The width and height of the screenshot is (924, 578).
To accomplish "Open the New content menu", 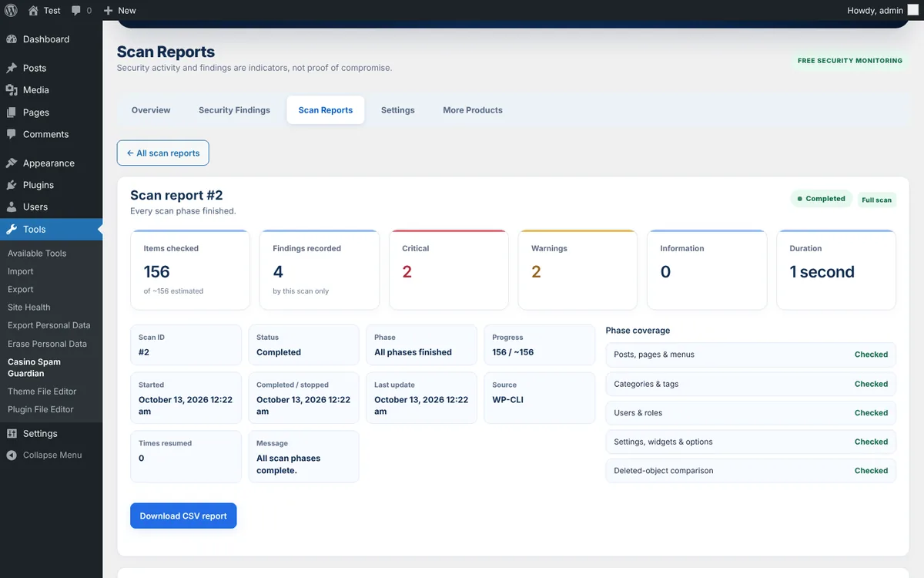I will [119, 11].
